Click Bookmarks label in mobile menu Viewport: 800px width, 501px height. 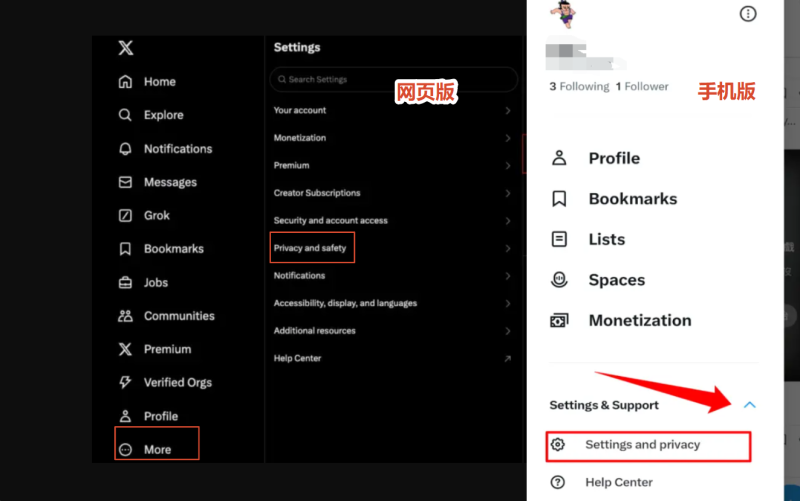click(633, 198)
